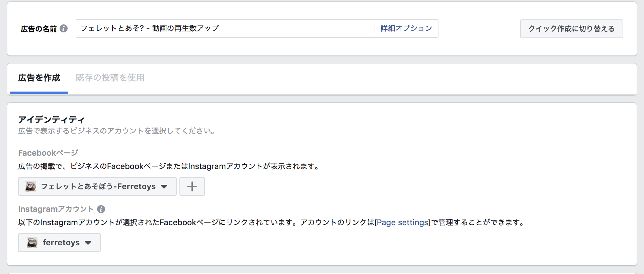Open the Page settings link
Viewport: 644px width, 274px height.
[402, 222]
